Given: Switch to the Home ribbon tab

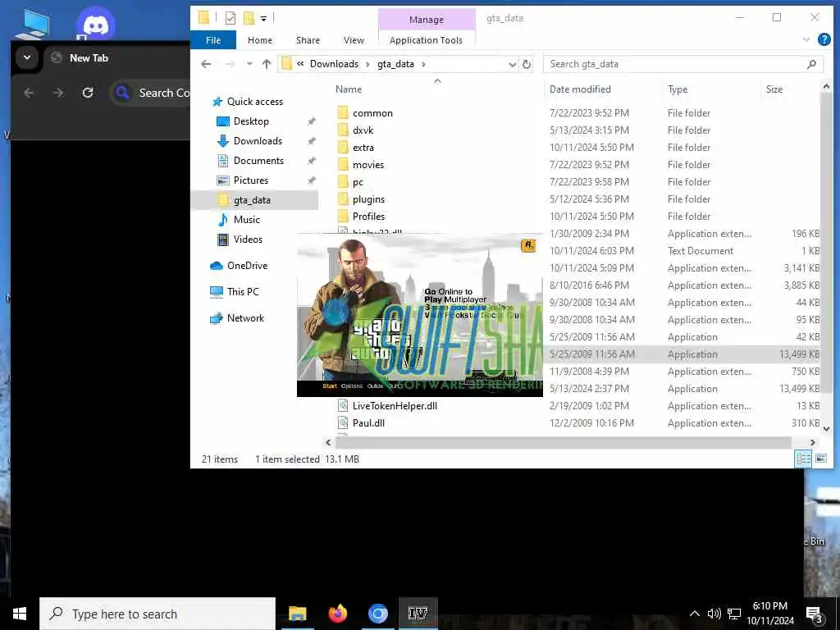Looking at the screenshot, I should [260, 40].
